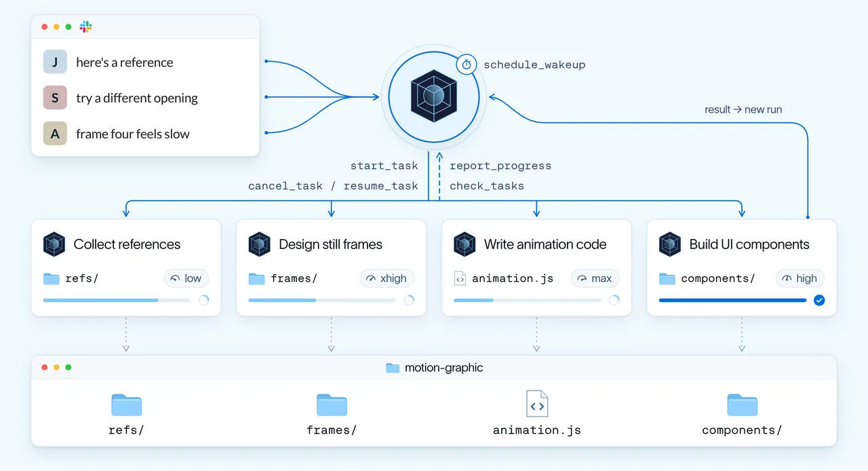Select the large components/ folder in motion-graphic window
The width and height of the screenshot is (868, 471).
coord(742,404)
